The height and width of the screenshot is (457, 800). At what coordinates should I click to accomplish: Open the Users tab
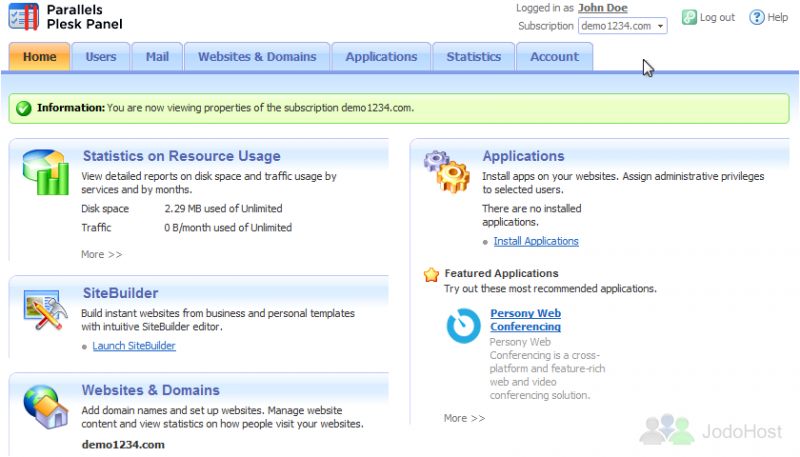click(x=101, y=57)
